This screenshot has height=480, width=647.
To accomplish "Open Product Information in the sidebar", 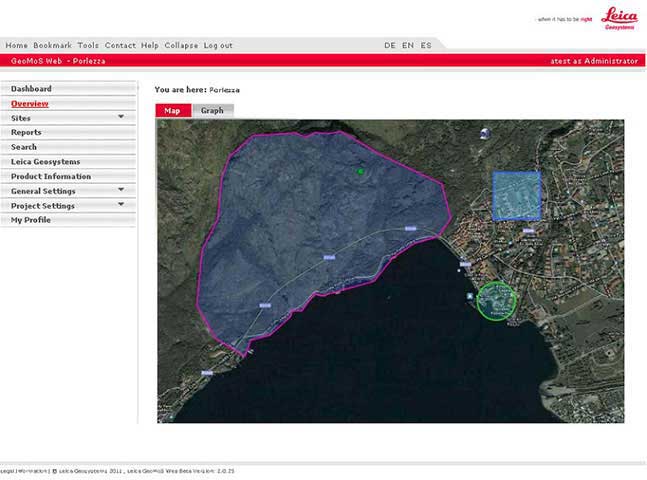I will (x=68, y=176).
